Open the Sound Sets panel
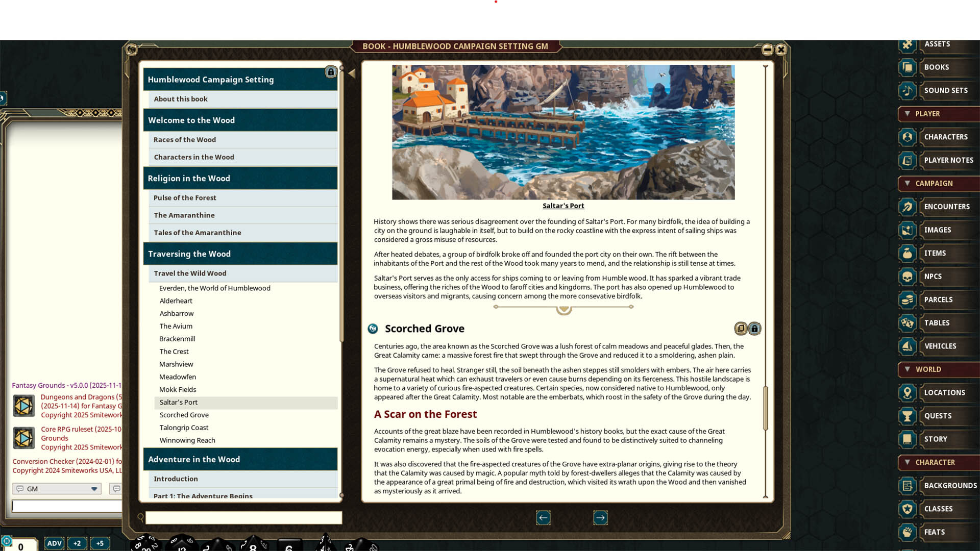The width and height of the screenshot is (980, 551). [944, 90]
